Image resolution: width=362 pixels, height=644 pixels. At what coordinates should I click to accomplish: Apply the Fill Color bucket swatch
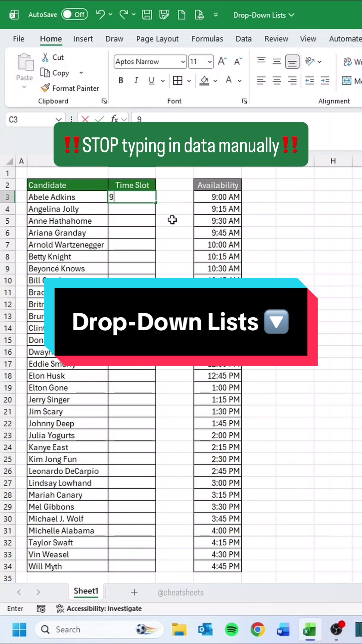tap(204, 80)
